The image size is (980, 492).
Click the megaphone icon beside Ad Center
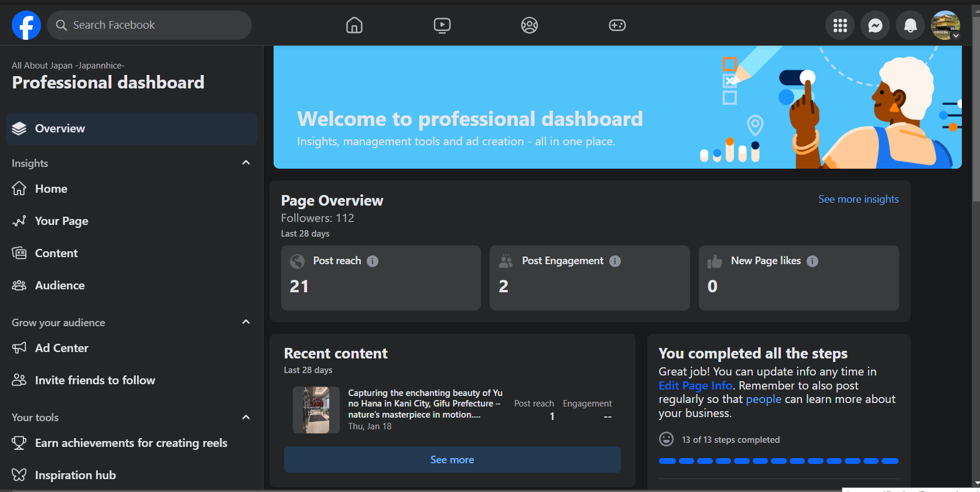19,348
